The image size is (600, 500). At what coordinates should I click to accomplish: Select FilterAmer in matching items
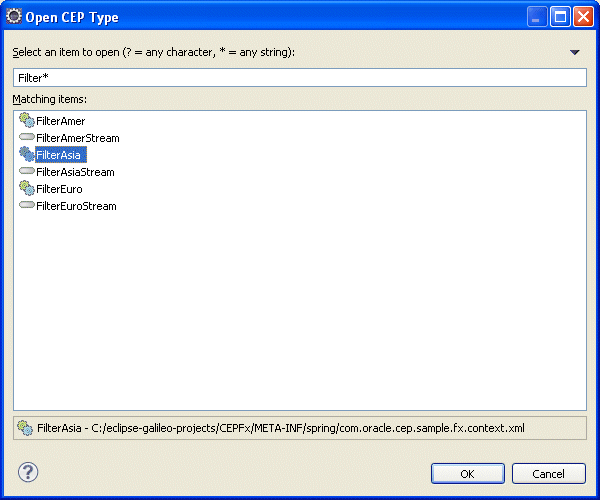click(x=60, y=121)
